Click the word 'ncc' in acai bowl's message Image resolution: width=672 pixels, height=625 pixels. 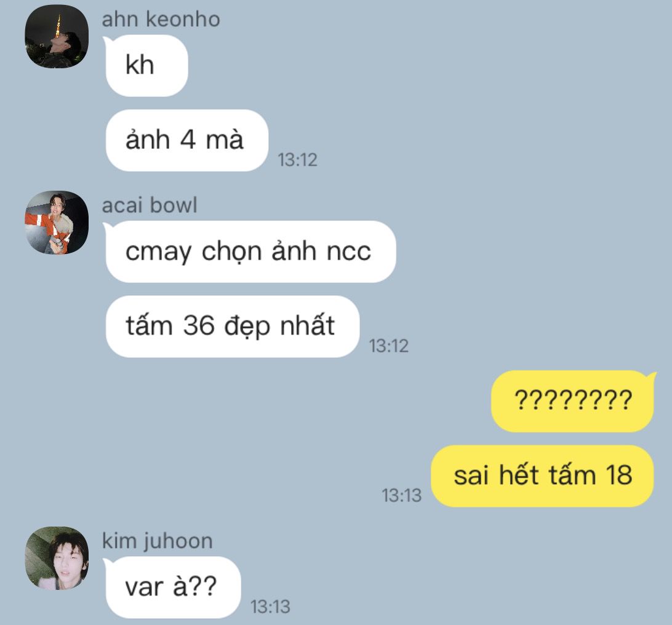click(x=349, y=252)
